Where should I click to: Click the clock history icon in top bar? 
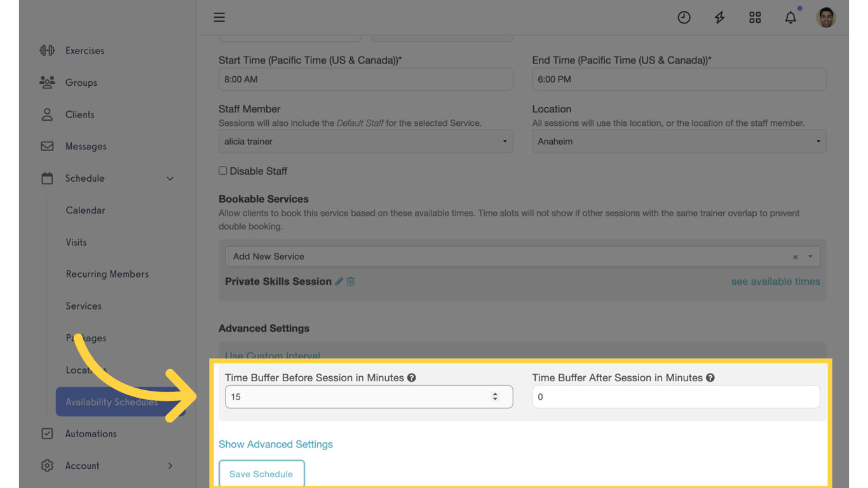[684, 17]
